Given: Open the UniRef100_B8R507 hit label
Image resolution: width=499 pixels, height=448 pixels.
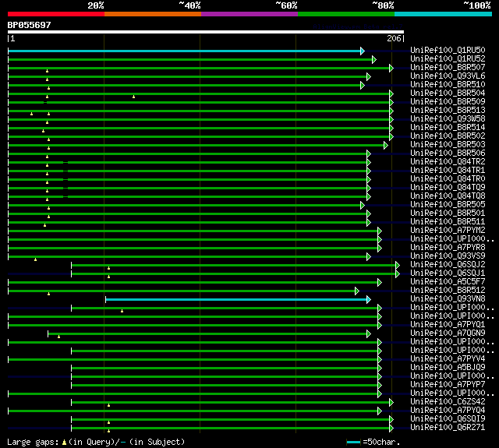Looking at the screenshot, I should click(x=448, y=68).
